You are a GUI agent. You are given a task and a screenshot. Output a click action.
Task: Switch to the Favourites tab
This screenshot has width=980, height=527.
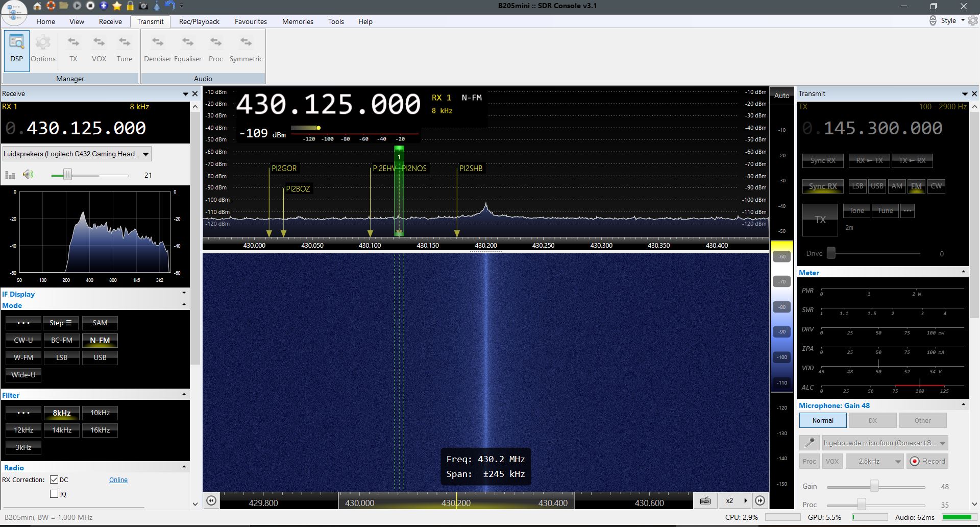click(x=251, y=21)
